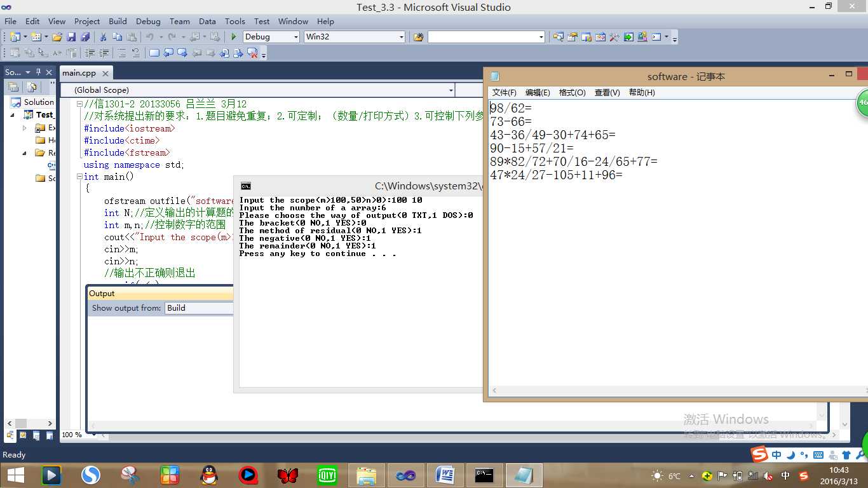Click the Windows Start button
Image resolution: width=868 pixels, height=488 pixels.
tap(16, 475)
